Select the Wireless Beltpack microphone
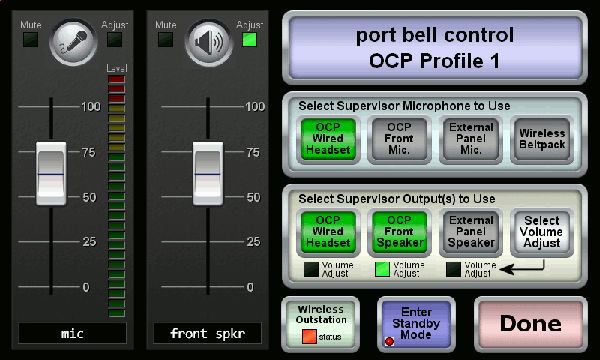The height and width of the screenshot is (360, 600). 542,139
